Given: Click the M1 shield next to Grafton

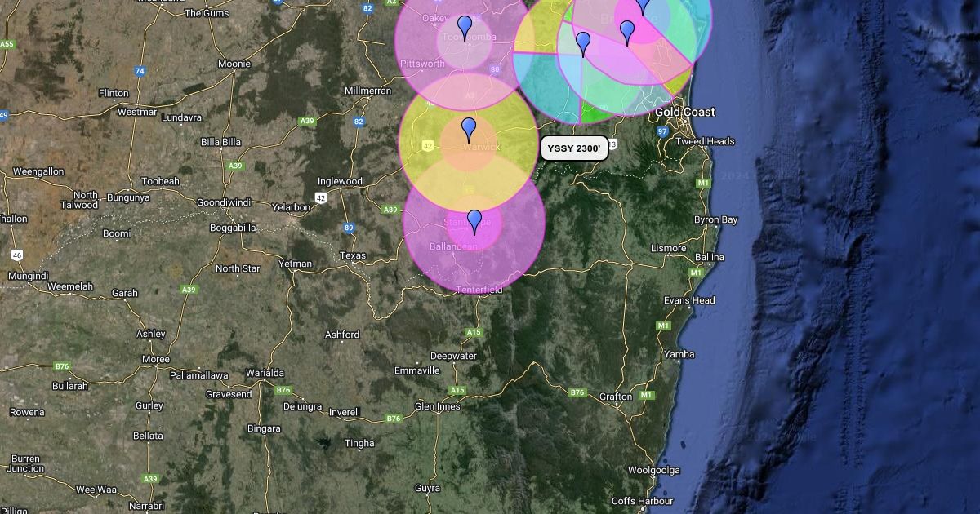Looking at the screenshot, I should click(x=647, y=395).
